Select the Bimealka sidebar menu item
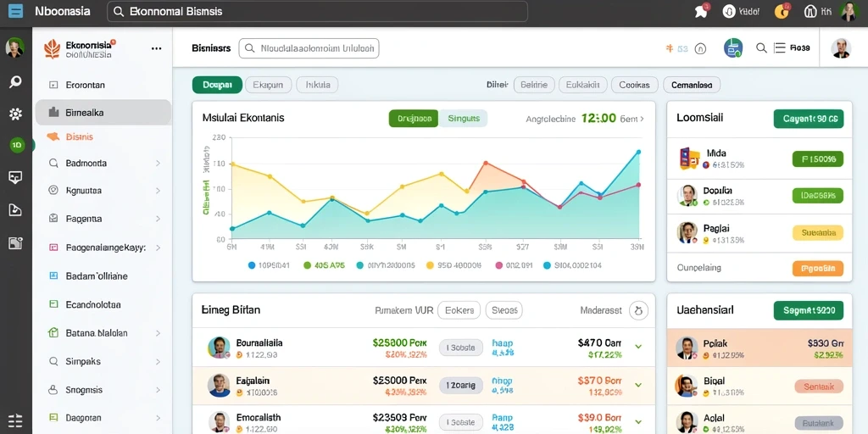The height and width of the screenshot is (434, 868). [103, 113]
